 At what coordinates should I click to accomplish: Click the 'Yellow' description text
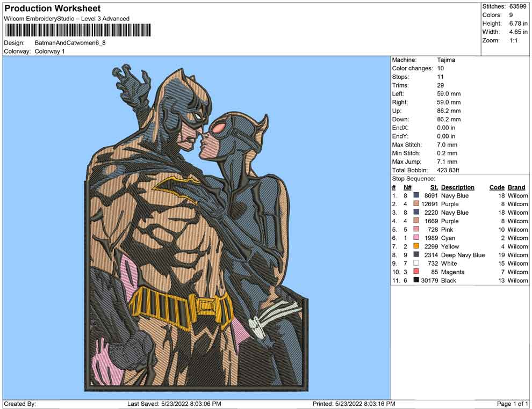click(x=450, y=246)
